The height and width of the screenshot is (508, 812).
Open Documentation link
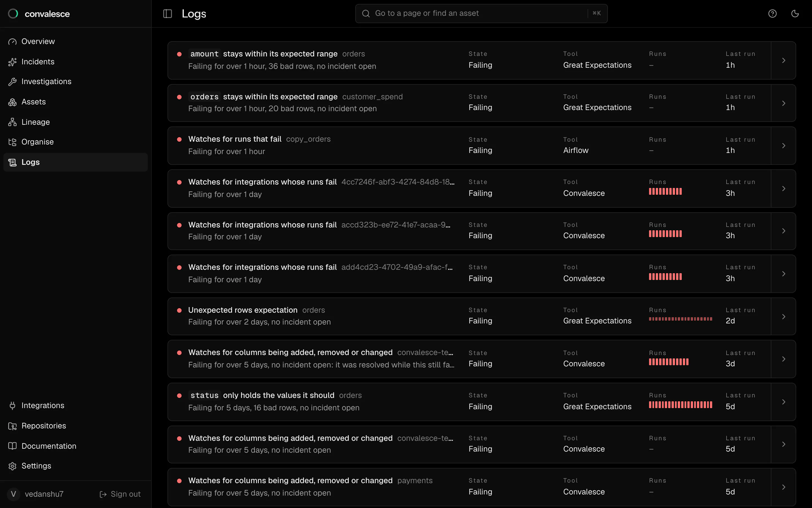point(76,446)
